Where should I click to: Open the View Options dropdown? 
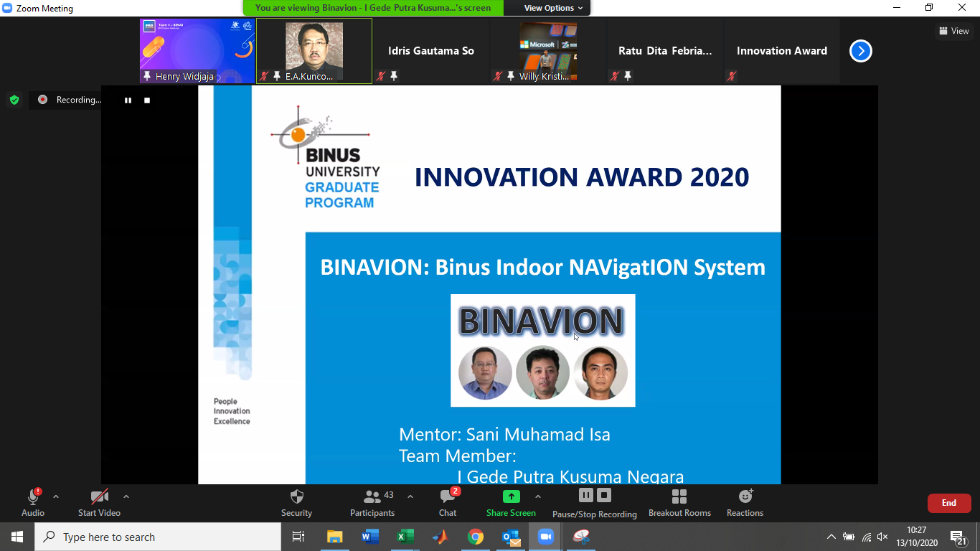(x=555, y=8)
